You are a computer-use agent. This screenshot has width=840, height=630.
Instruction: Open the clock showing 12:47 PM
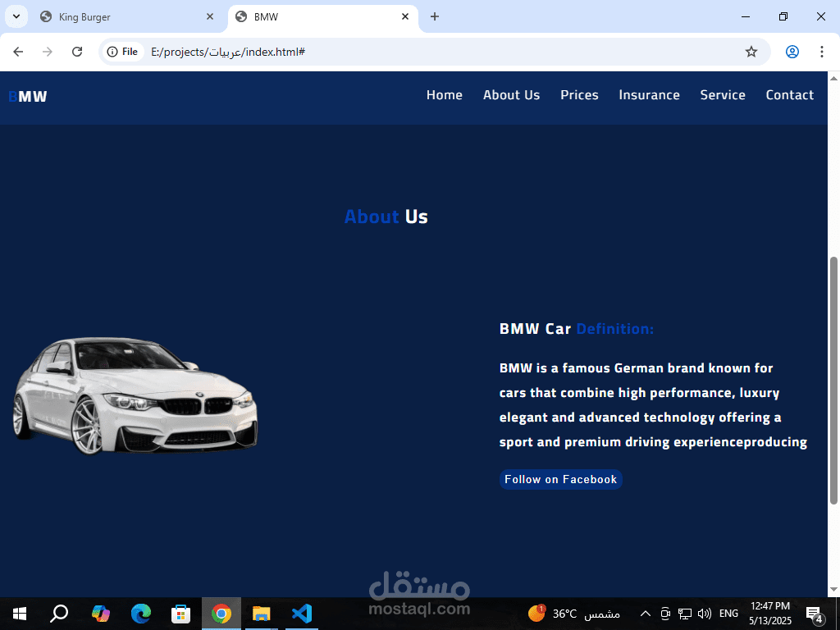tap(769, 614)
